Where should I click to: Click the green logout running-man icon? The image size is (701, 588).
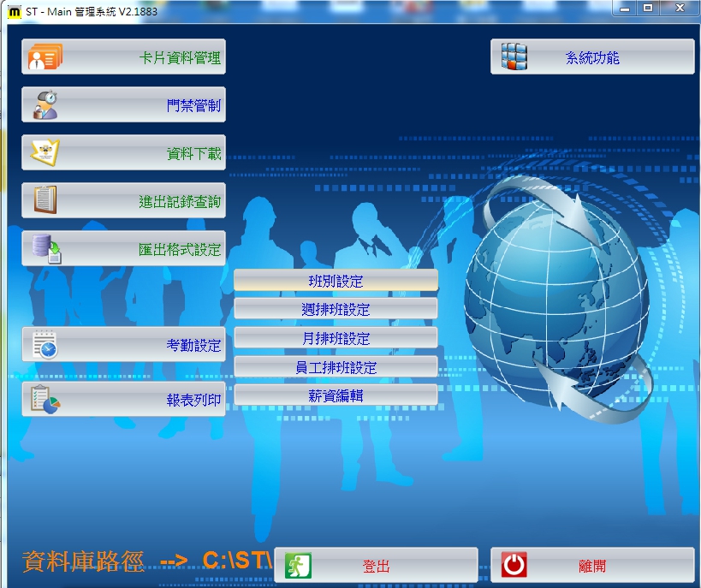tap(297, 566)
